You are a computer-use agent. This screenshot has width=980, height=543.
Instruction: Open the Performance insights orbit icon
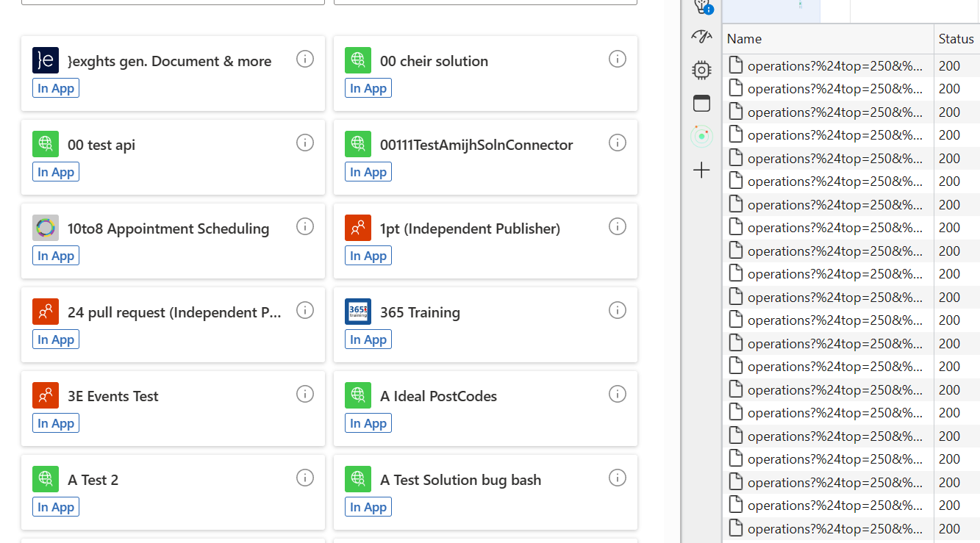(701, 135)
